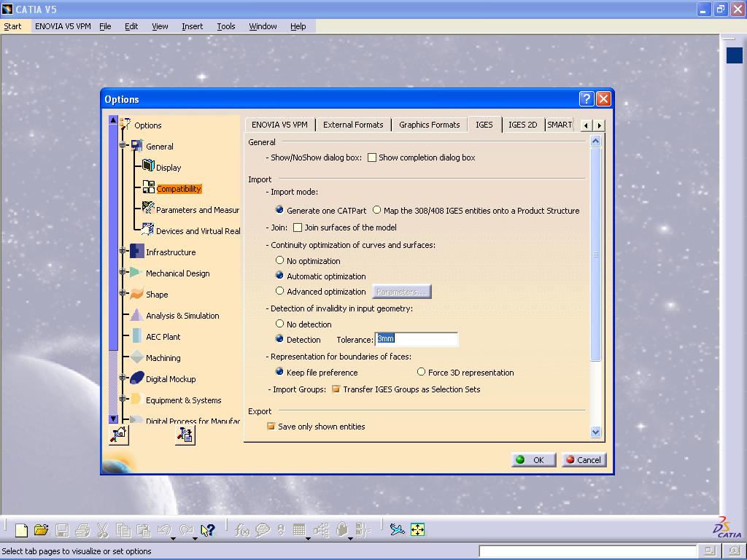This screenshot has width=747, height=560.
Task: Click the options panel vertical scrollbar thumb
Action: 595,254
